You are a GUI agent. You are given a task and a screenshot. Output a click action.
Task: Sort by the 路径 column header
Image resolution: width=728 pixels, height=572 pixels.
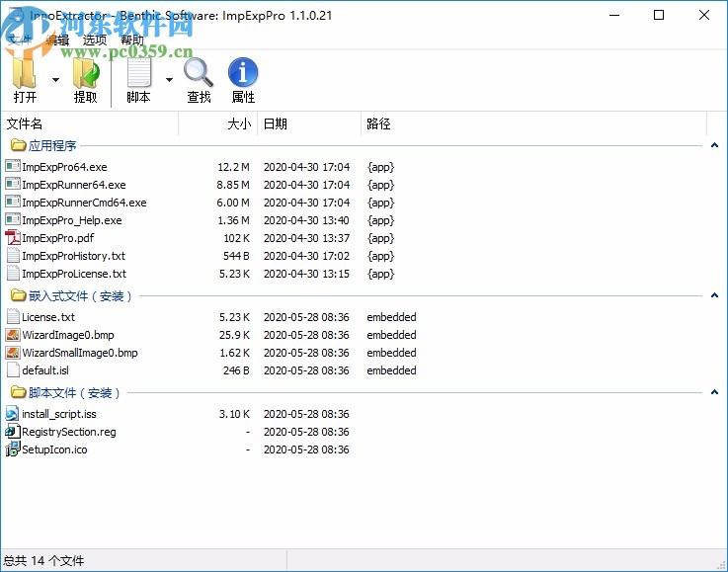pos(534,123)
